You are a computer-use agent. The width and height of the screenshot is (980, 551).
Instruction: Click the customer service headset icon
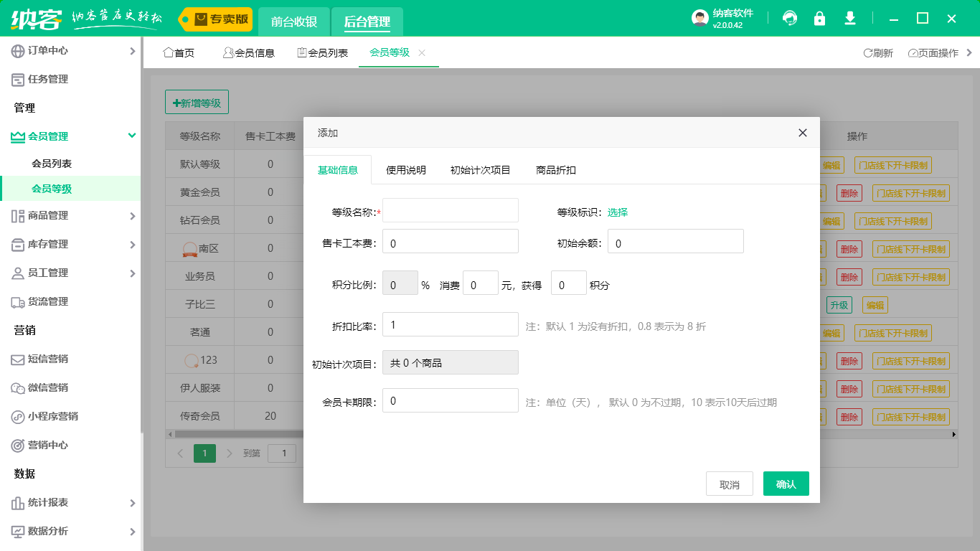point(790,18)
